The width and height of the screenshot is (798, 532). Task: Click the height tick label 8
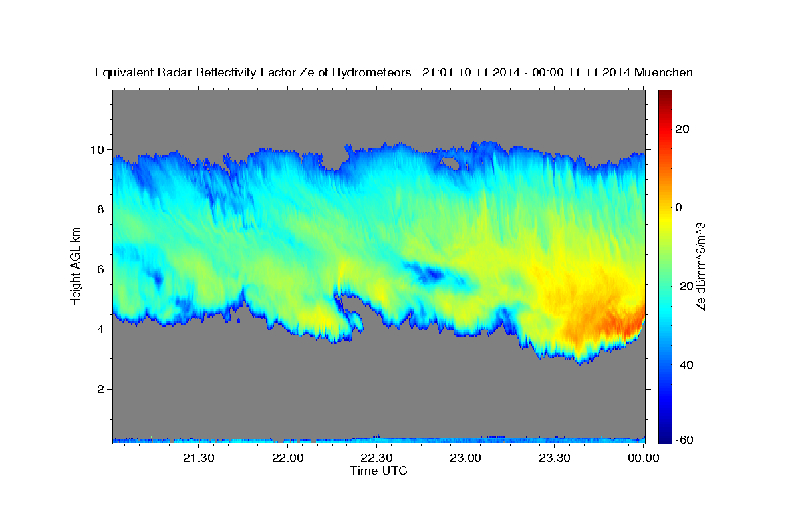[x=102, y=209]
